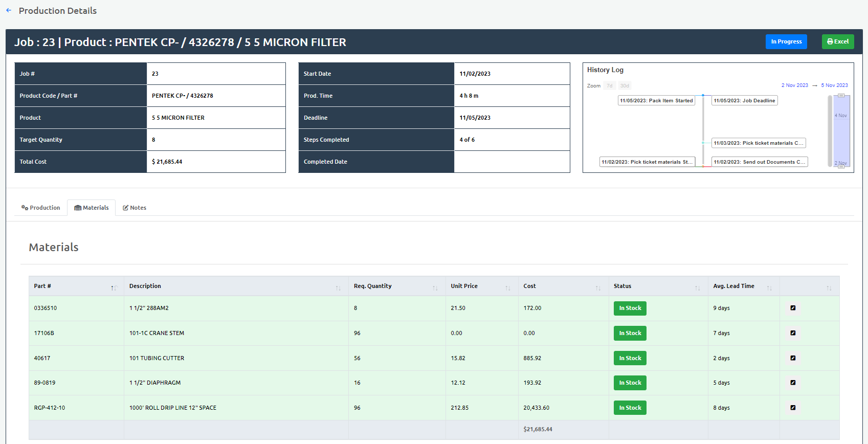
Task: Click the Steps Completed value 4 of 6
Action: 467,140
